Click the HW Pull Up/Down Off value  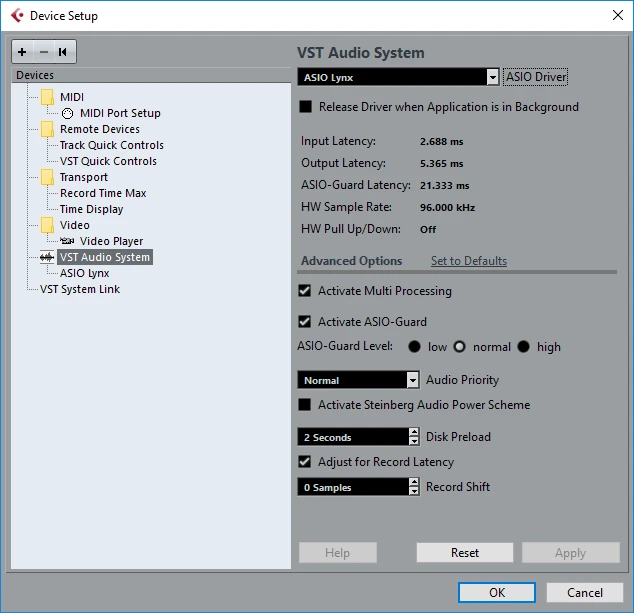coord(428,230)
